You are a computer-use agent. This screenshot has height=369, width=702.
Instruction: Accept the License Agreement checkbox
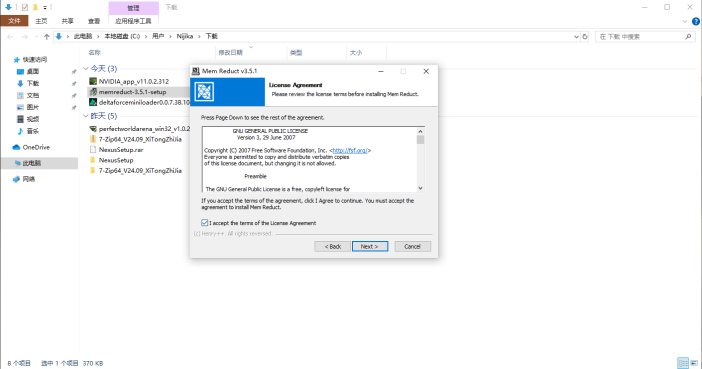(205, 223)
